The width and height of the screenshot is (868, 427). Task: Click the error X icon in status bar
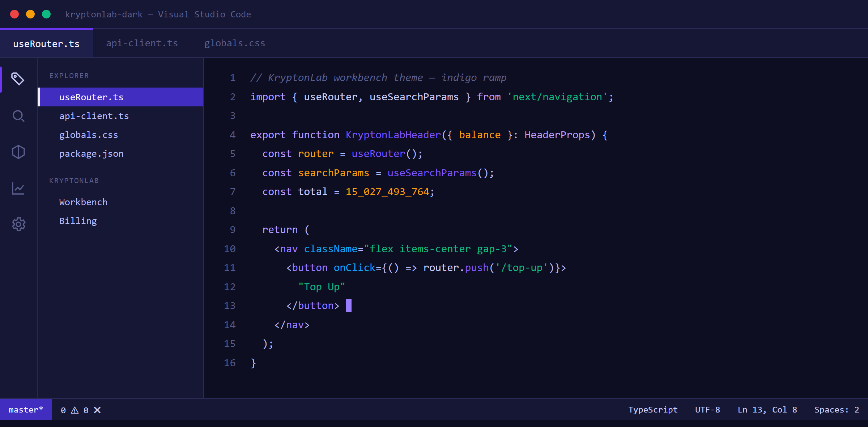pyautogui.click(x=97, y=410)
